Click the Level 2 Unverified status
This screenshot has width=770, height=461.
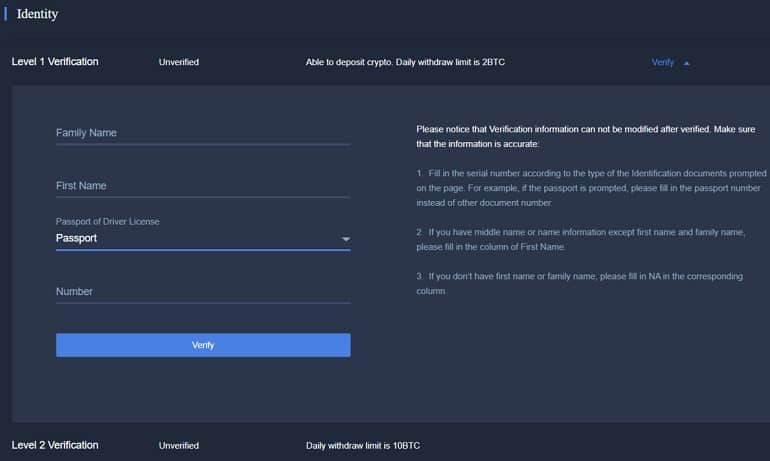click(178, 445)
